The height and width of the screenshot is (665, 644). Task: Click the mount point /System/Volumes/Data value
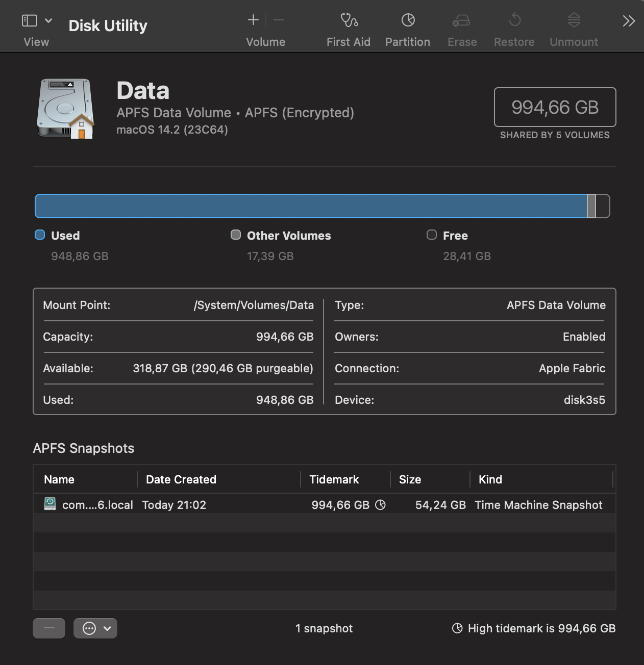[254, 305]
